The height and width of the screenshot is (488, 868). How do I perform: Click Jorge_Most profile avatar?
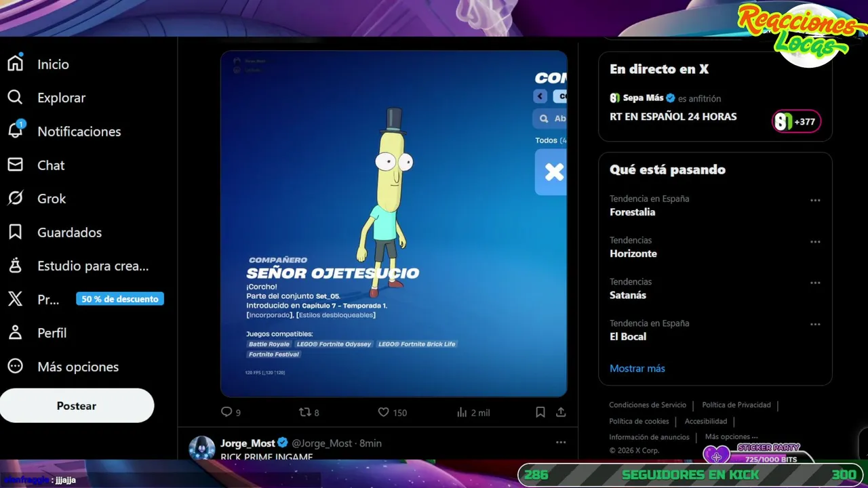pos(201,448)
